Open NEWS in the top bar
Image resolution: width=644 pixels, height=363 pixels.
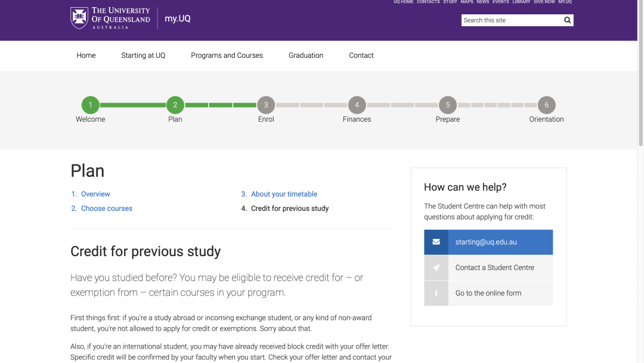[483, 2]
